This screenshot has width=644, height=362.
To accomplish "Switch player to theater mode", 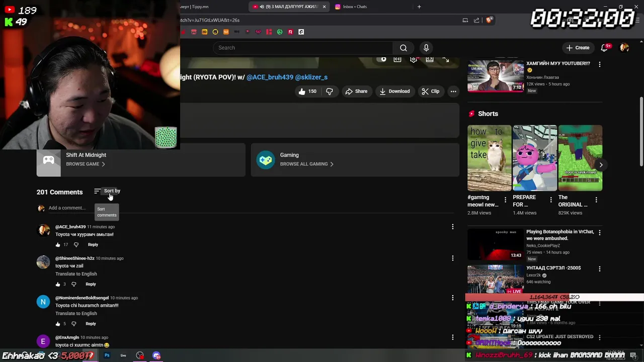I will click(x=430, y=59).
